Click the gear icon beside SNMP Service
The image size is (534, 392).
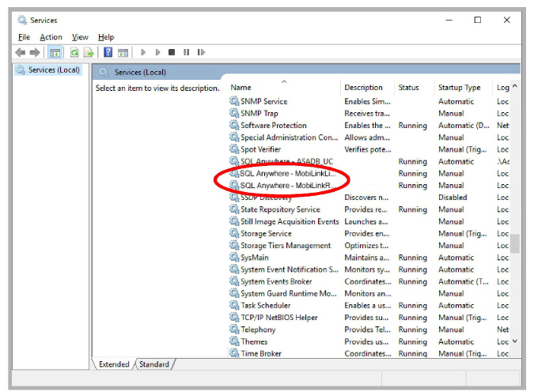(234, 101)
